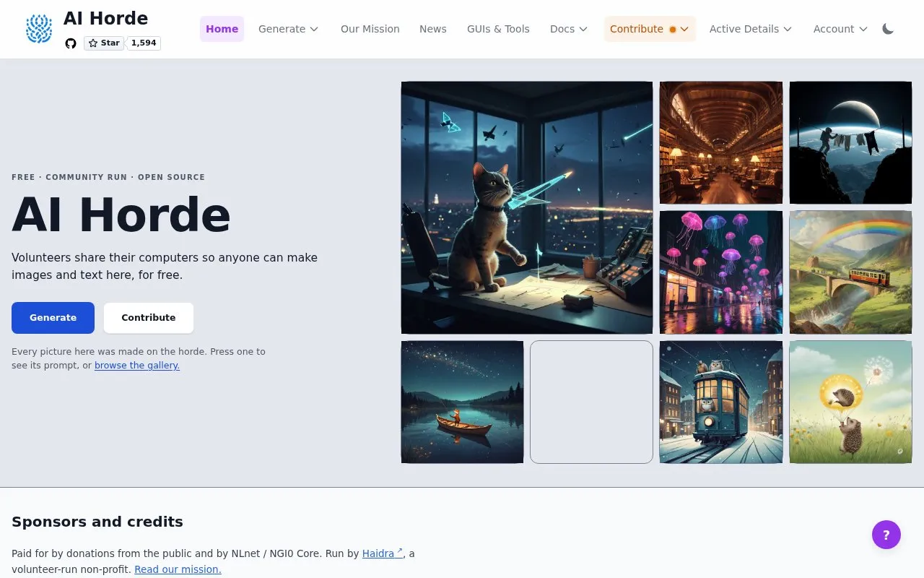Go to the Home tab

point(222,29)
